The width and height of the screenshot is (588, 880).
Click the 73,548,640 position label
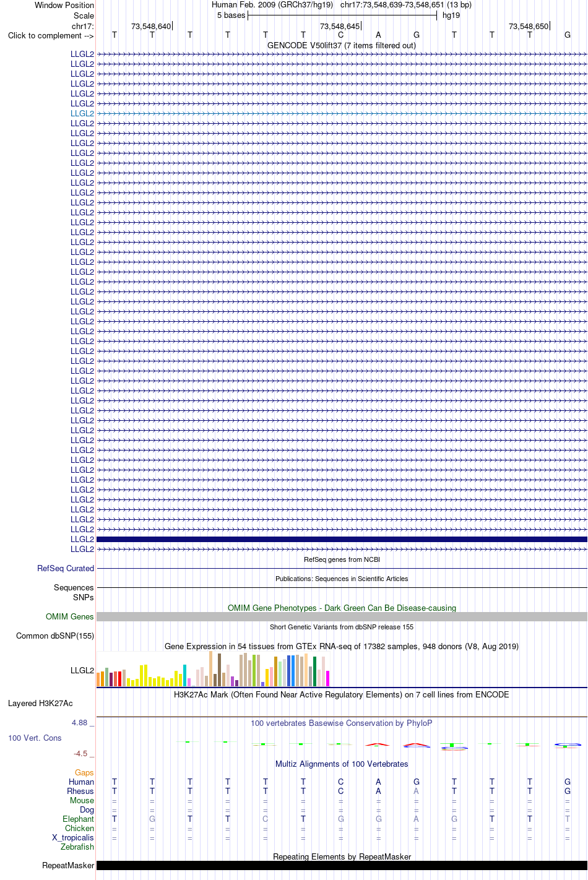pyautogui.click(x=151, y=26)
